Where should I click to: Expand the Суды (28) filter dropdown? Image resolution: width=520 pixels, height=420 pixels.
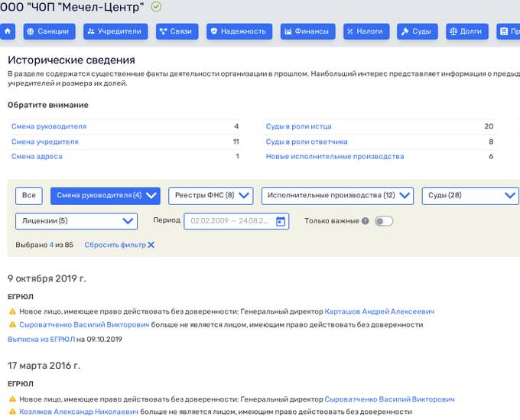[x=470, y=196]
